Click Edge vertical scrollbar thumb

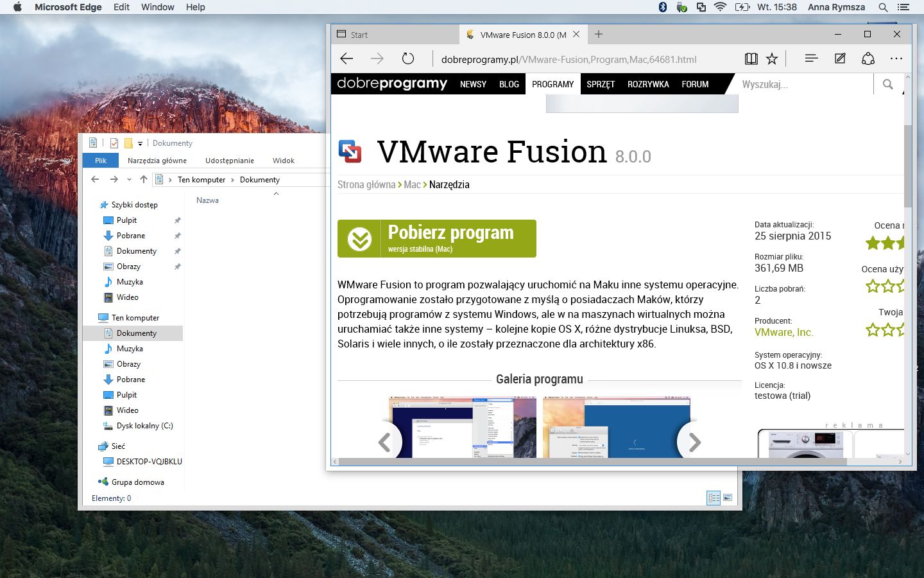tap(907, 166)
